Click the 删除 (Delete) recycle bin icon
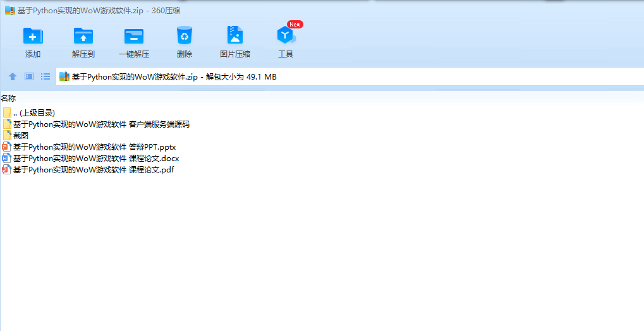This screenshot has height=331, width=644. click(185, 35)
